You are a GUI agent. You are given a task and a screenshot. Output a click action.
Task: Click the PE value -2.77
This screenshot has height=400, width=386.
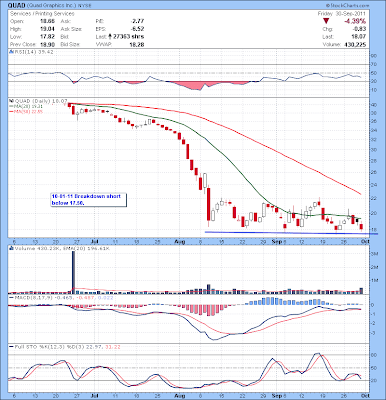(x=137, y=21)
